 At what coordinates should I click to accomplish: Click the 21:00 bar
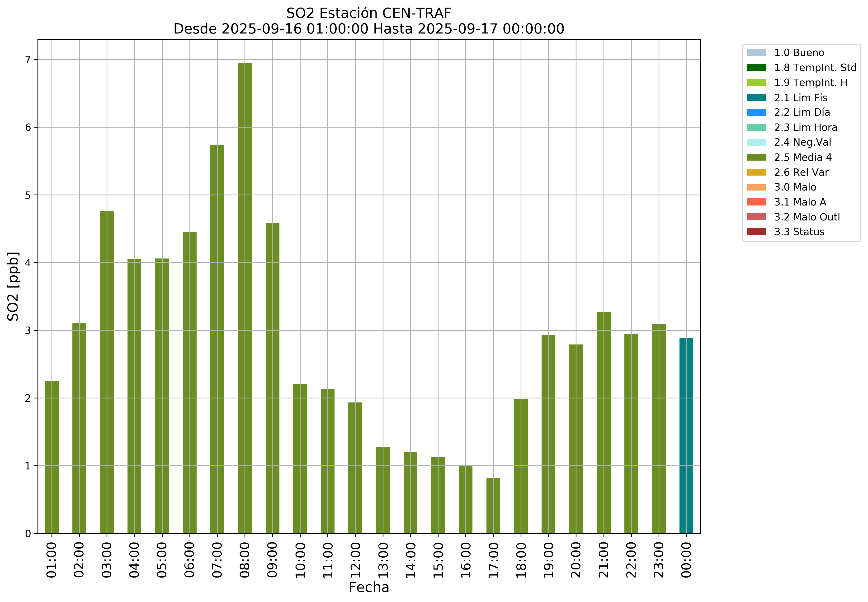(604, 422)
